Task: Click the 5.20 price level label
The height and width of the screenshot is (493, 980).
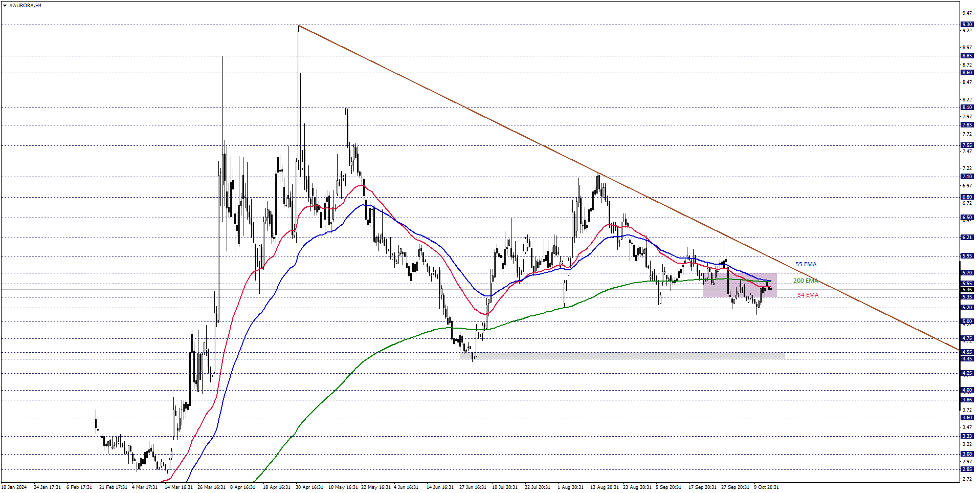Action: click(967, 308)
